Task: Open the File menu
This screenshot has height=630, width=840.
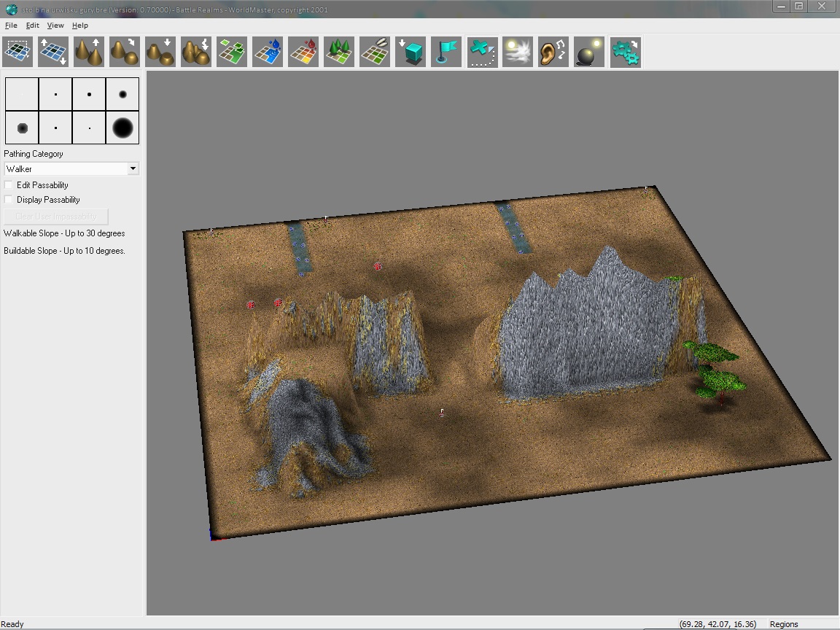Action: (x=11, y=26)
